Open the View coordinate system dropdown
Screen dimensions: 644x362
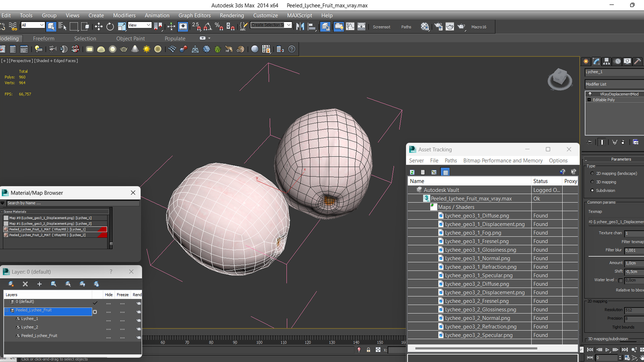(x=140, y=25)
